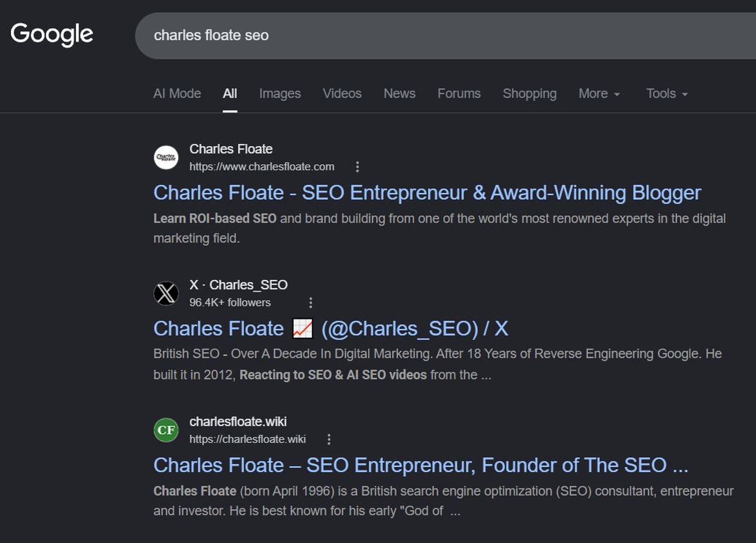Click the https://www.charlesfloate.com URL
The height and width of the screenshot is (543, 756).
pyautogui.click(x=262, y=167)
